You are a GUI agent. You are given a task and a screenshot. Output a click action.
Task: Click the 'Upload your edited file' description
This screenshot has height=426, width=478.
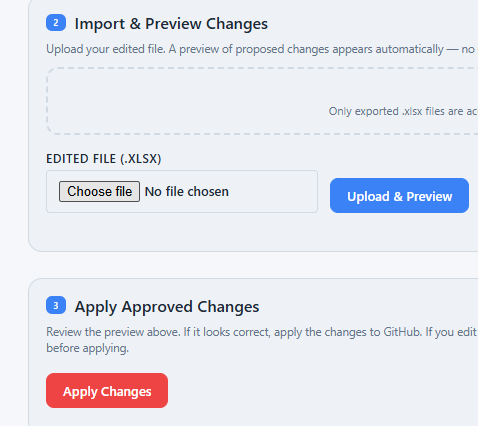tap(260, 49)
